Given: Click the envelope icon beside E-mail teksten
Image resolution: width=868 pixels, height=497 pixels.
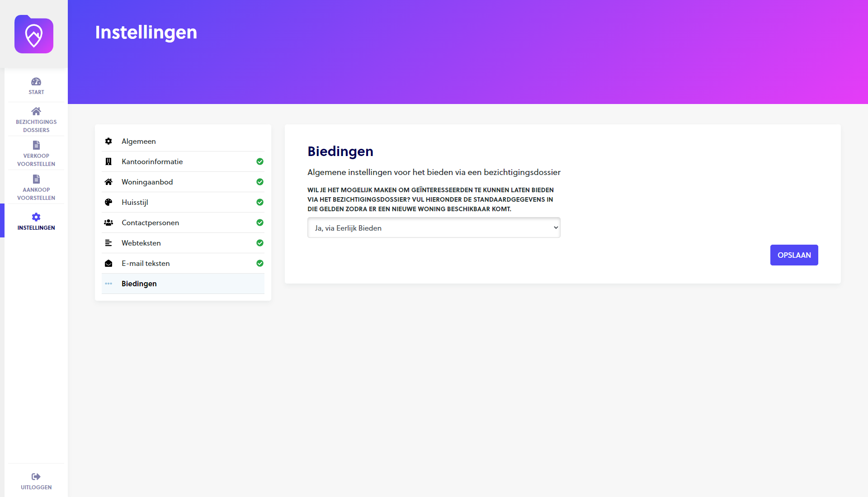Looking at the screenshot, I should tap(108, 263).
